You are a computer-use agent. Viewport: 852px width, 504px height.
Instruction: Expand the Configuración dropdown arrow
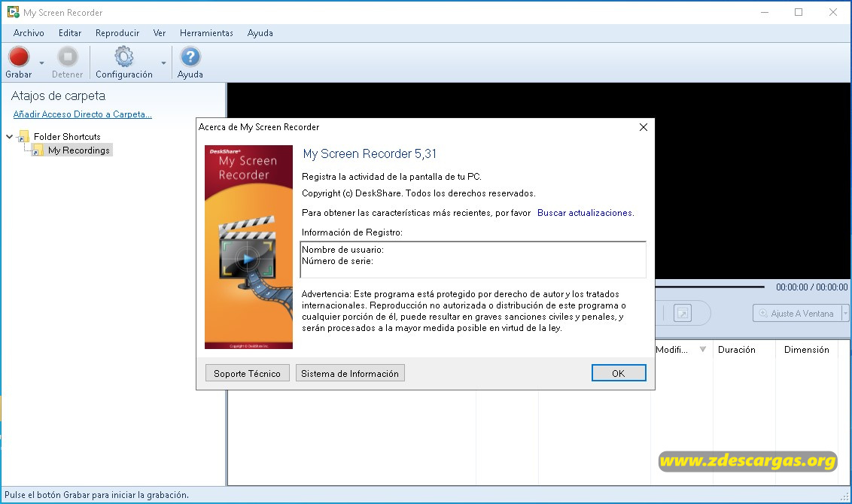pos(163,63)
